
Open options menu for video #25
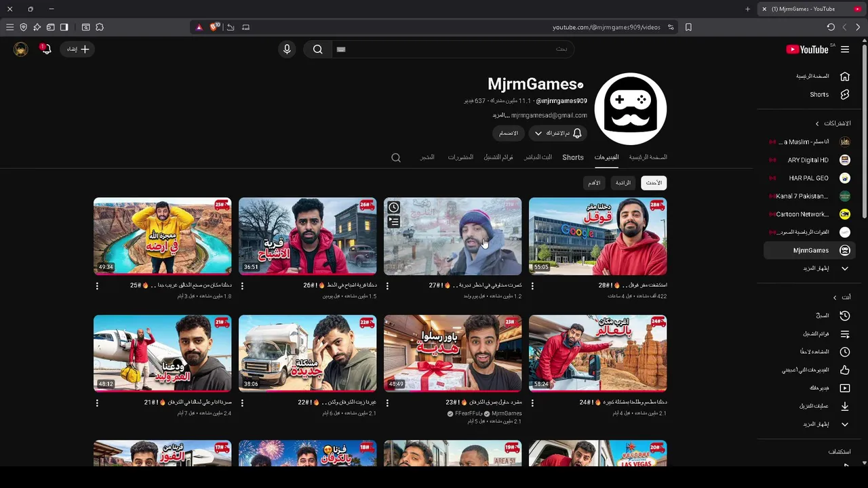(97, 286)
